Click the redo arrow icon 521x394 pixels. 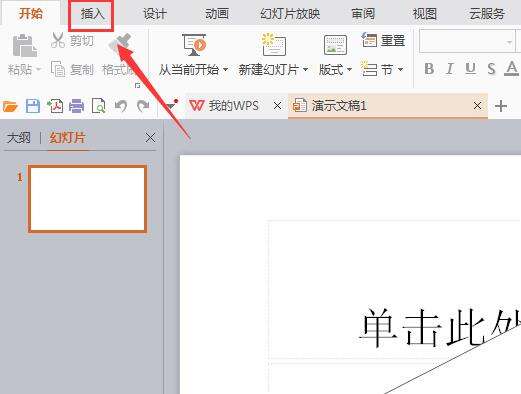143,106
